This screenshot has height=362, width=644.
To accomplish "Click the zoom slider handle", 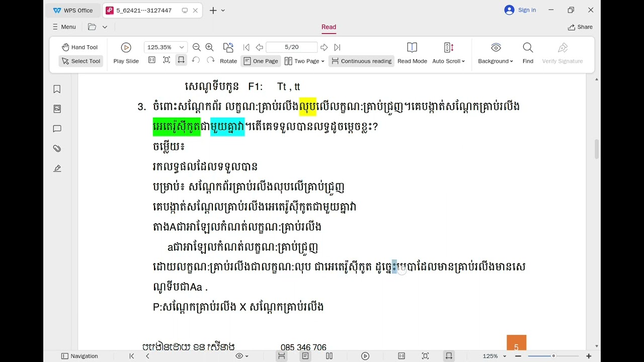I will pyautogui.click(x=553, y=356).
